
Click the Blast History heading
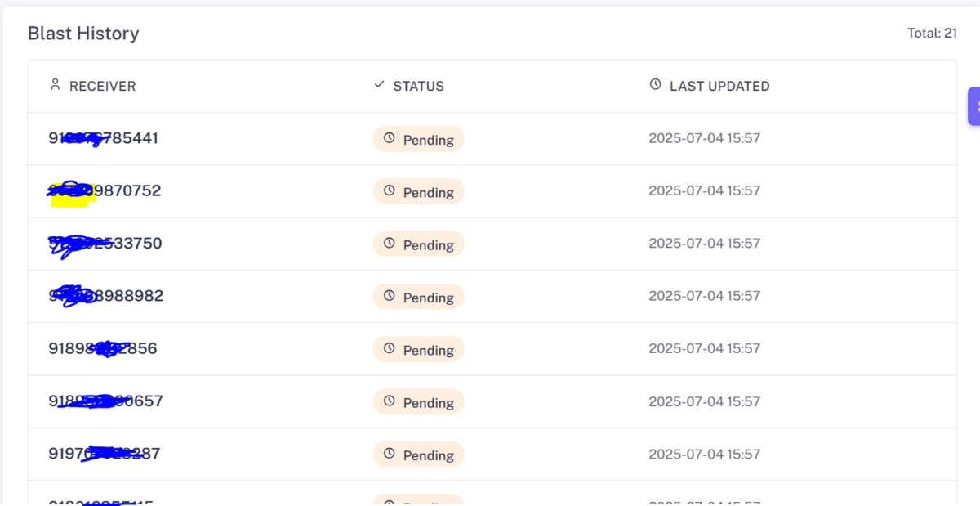tap(83, 34)
